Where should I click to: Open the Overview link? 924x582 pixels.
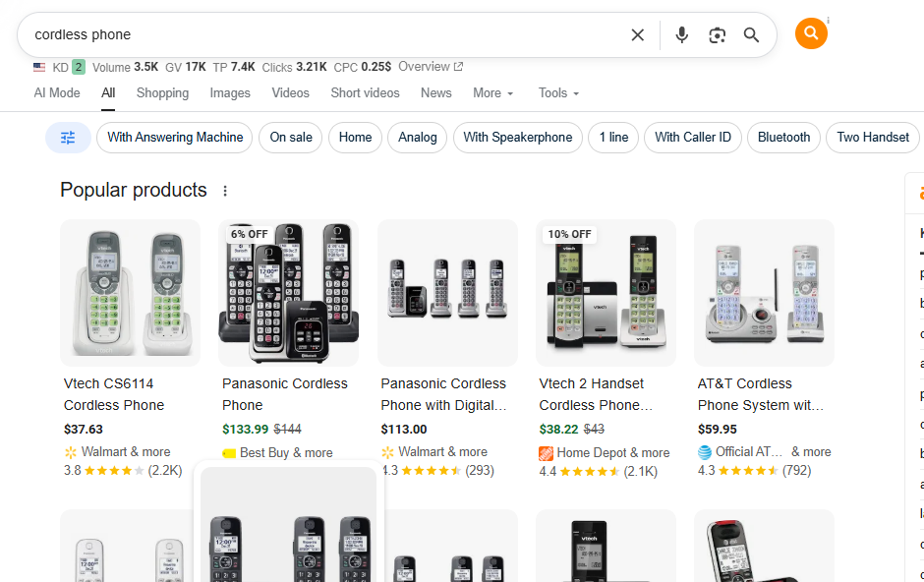tap(424, 66)
